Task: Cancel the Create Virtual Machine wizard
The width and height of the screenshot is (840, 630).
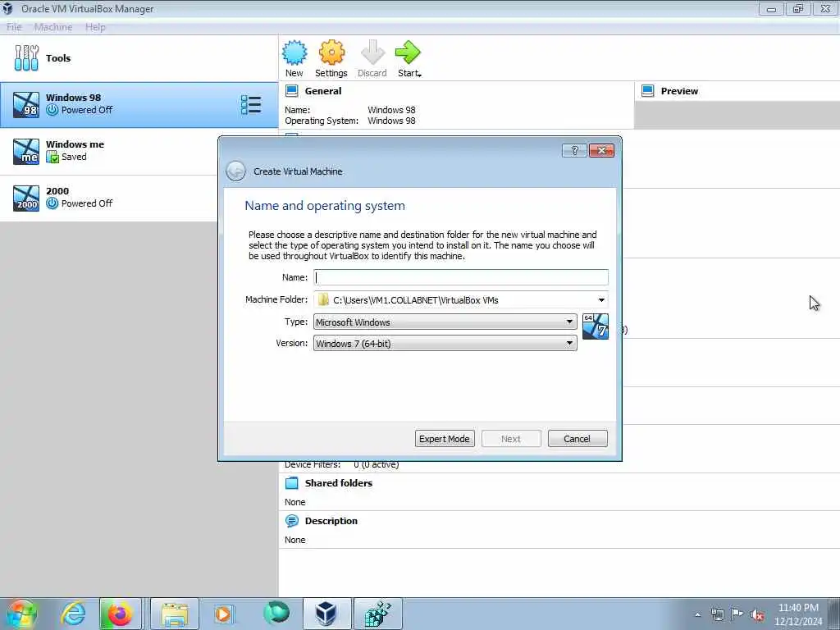Action: [x=577, y=439]
